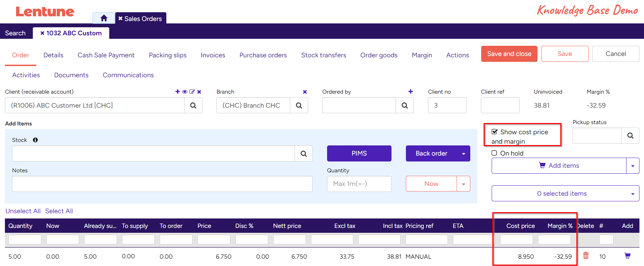Screen dimensions: 644x266
Task: Click the Add items button
Action: [x=559, y=166]
